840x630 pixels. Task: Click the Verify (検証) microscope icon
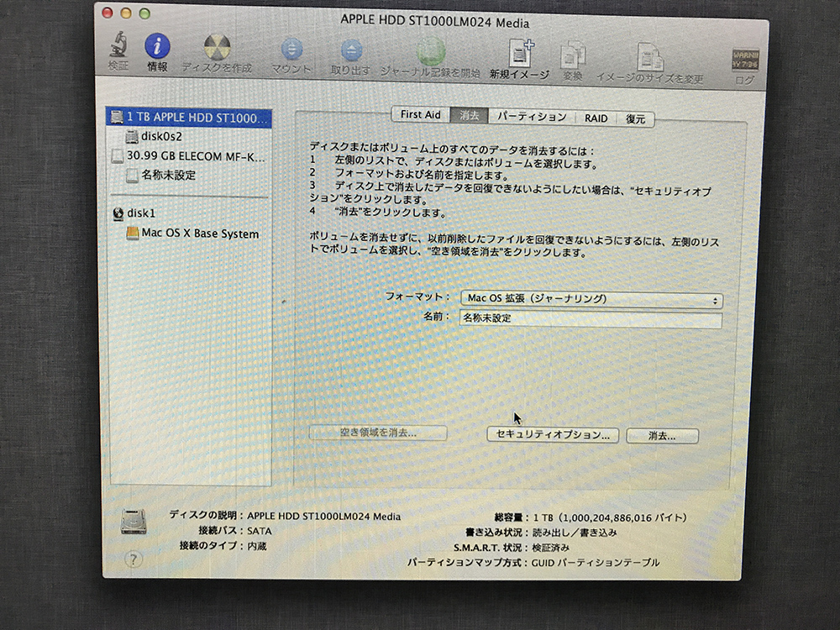(x=118, y=44)
